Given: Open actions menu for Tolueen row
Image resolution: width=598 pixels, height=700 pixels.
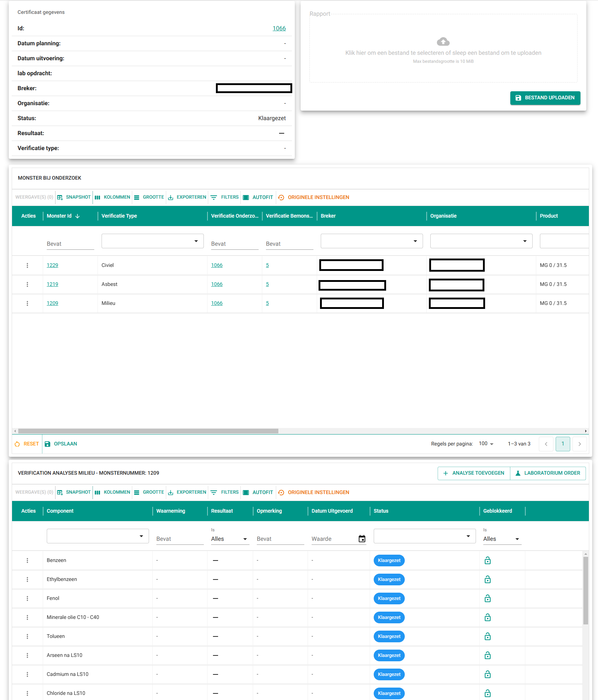Looking at the screenshot, I should click(x=27, y=636).
